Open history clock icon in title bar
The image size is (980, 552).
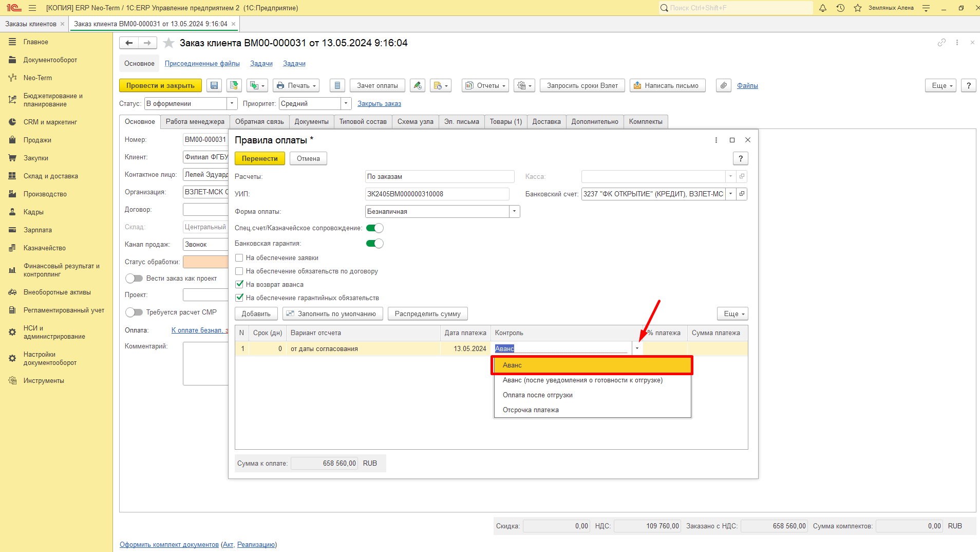[840, 8]
